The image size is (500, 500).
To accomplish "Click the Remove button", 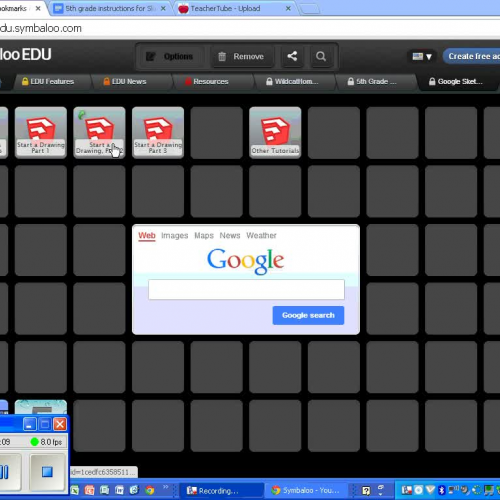I will pos(242,56).
